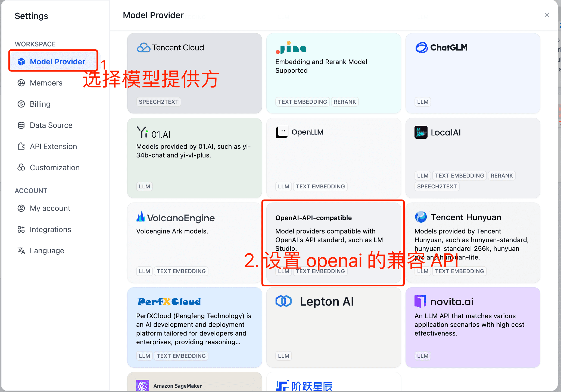Select API Extension in the sidebar
This screenshot has width=561, height=392.
(x=53, y=146)
